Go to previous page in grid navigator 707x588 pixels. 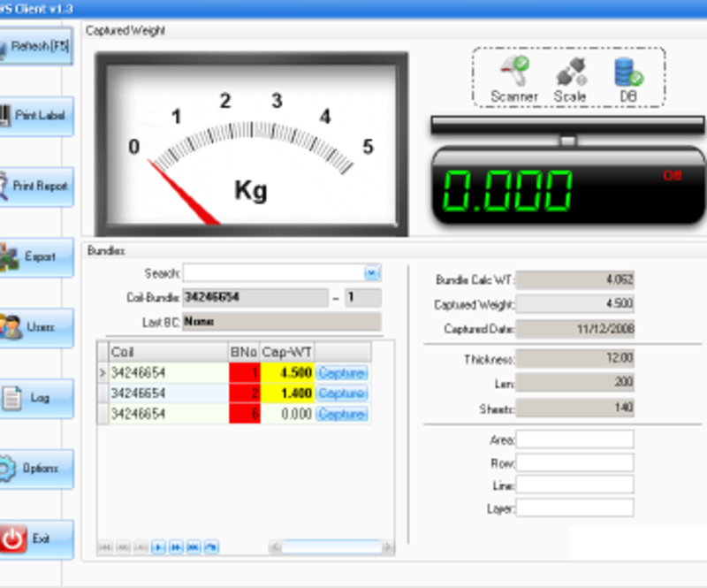(x=123, y=547)
